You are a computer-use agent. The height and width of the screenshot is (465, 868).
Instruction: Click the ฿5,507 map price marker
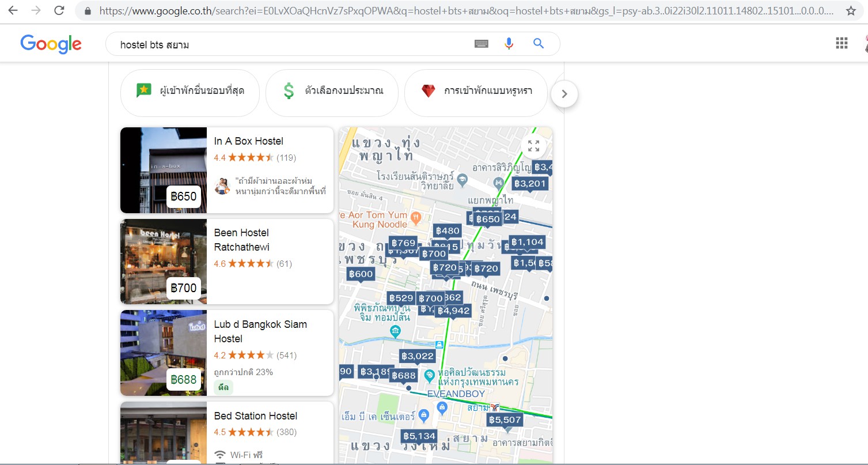tap(505, 420)
